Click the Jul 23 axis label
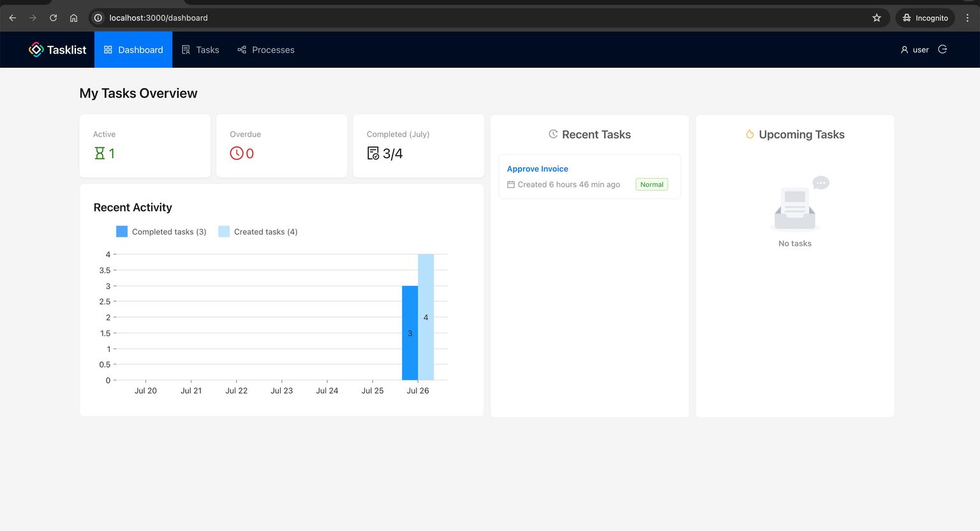 point(281,391)
